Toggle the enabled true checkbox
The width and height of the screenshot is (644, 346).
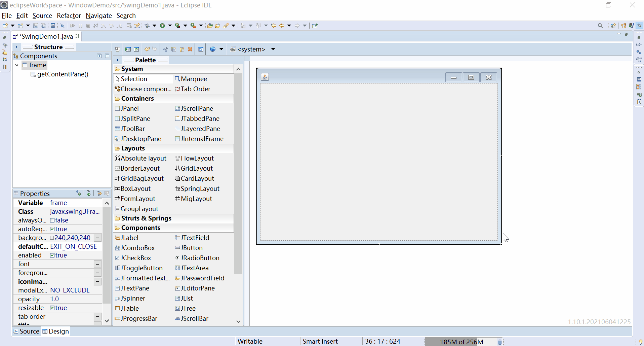(x=52, y=255)
